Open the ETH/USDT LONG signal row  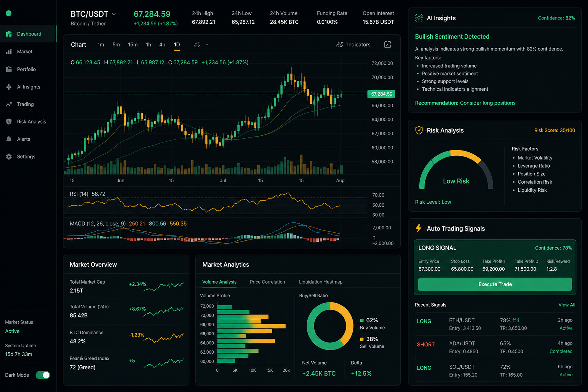(x=495, y=324)
